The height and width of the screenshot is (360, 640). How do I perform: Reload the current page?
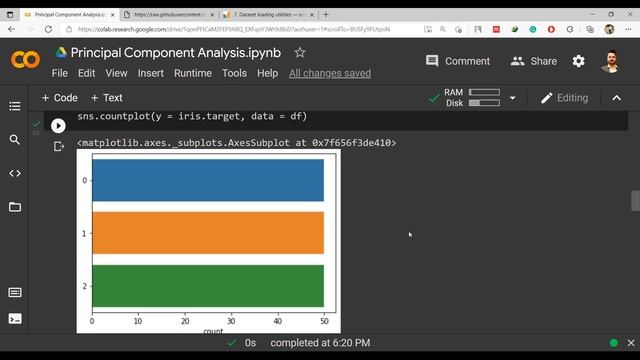tap(48, 29)
